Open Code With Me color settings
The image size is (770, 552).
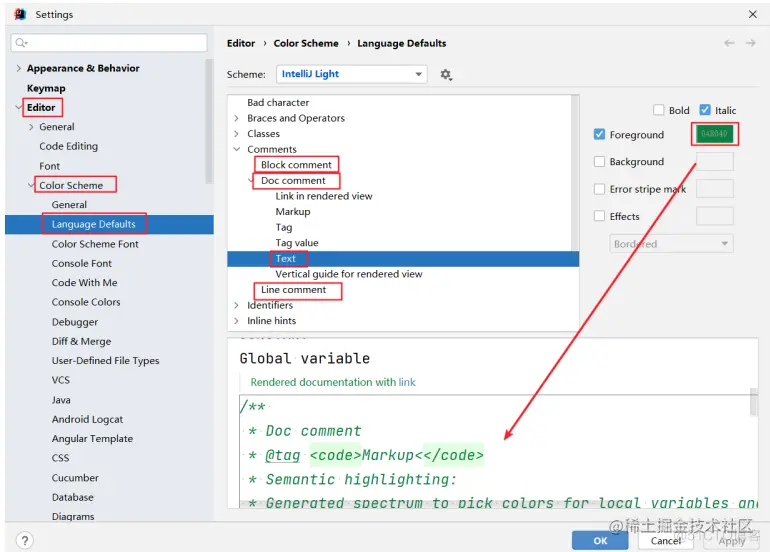tap(84, 283)
